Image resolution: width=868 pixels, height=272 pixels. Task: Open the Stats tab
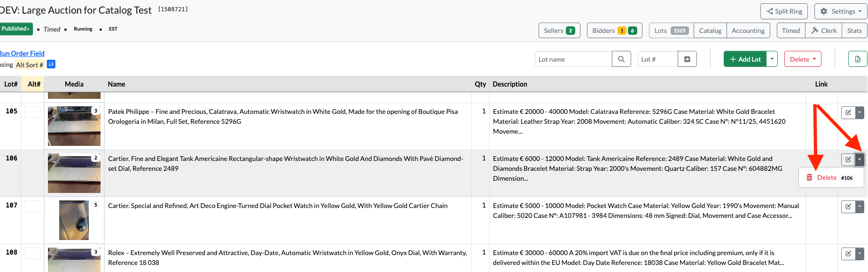(x=854, y=31)
